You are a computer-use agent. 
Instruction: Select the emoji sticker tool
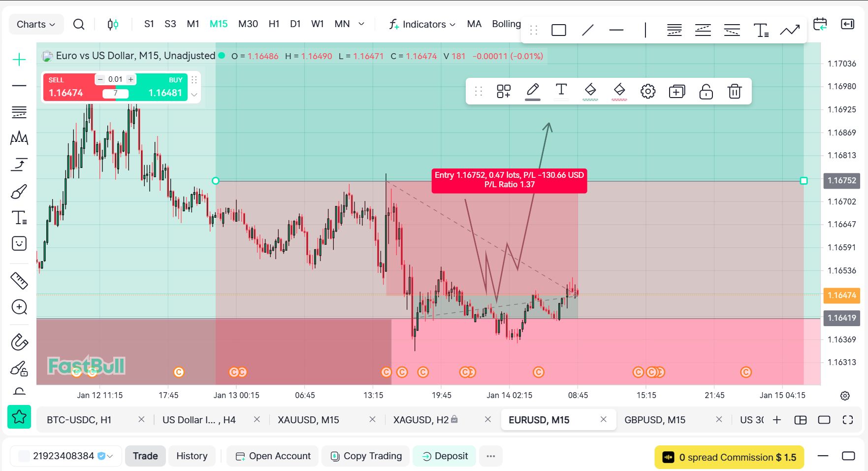coord(19,243)
